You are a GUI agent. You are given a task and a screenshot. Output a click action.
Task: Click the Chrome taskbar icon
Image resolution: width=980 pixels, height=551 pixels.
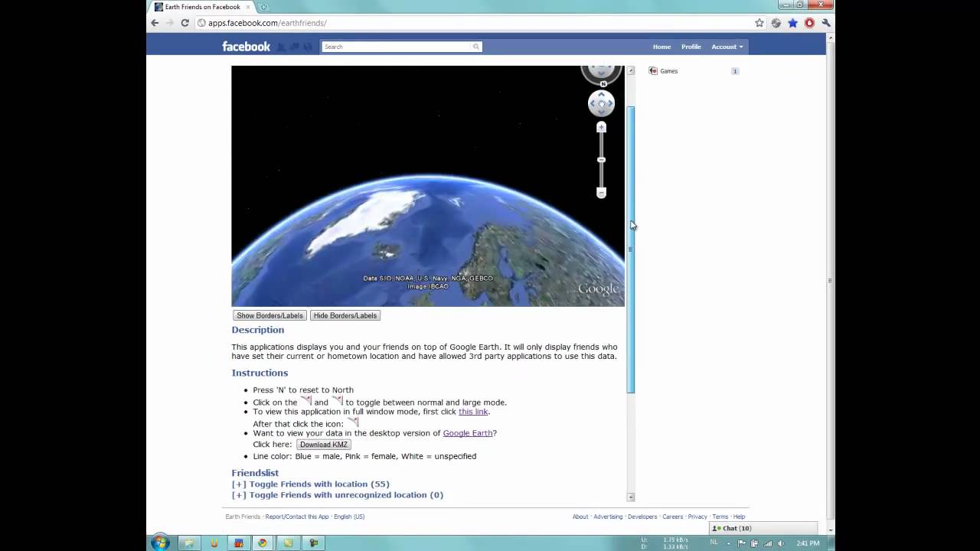(x=263, y=543)
